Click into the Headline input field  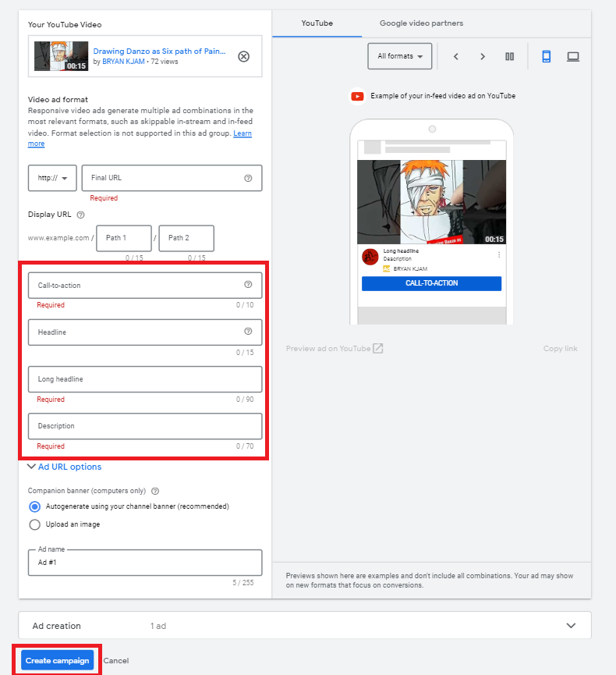(145, 332)
